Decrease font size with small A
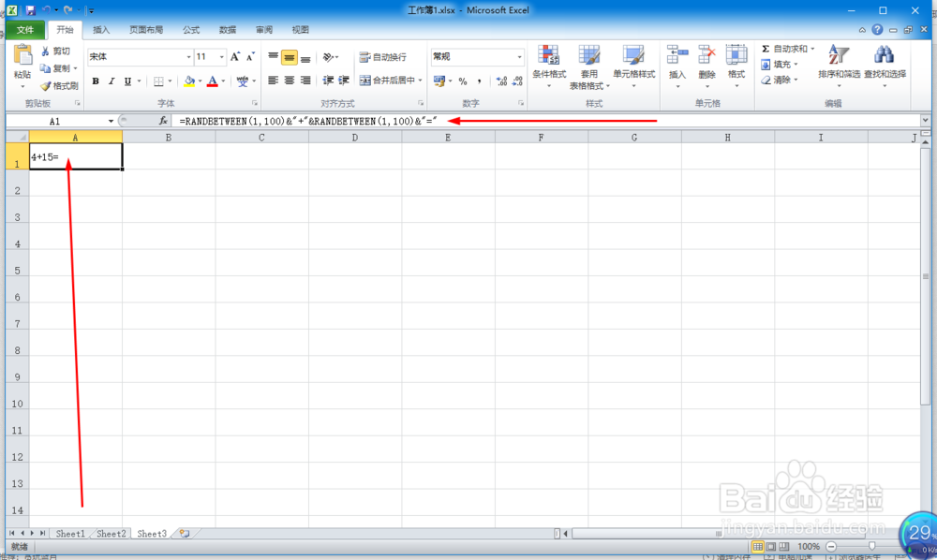 [250, 57]
